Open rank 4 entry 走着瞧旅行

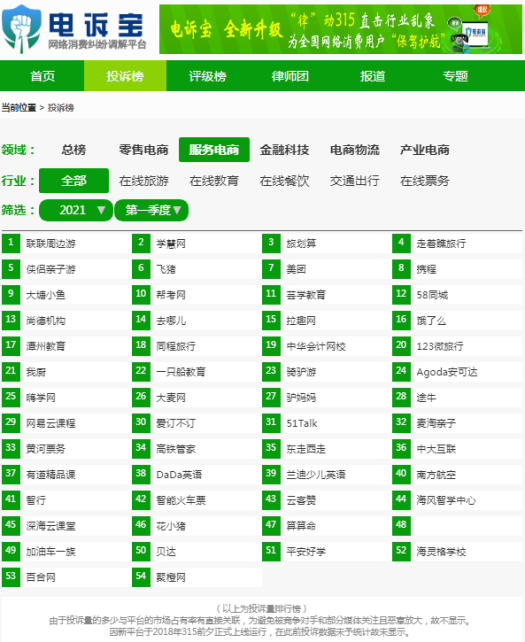click(441, 244)
